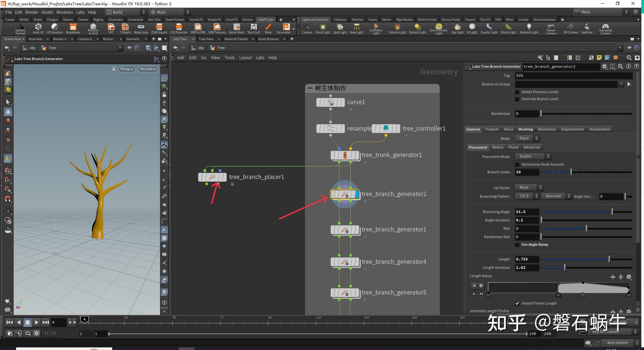
Task: Select the Spot Light shelf tool
Action: (x=340, y=29)
